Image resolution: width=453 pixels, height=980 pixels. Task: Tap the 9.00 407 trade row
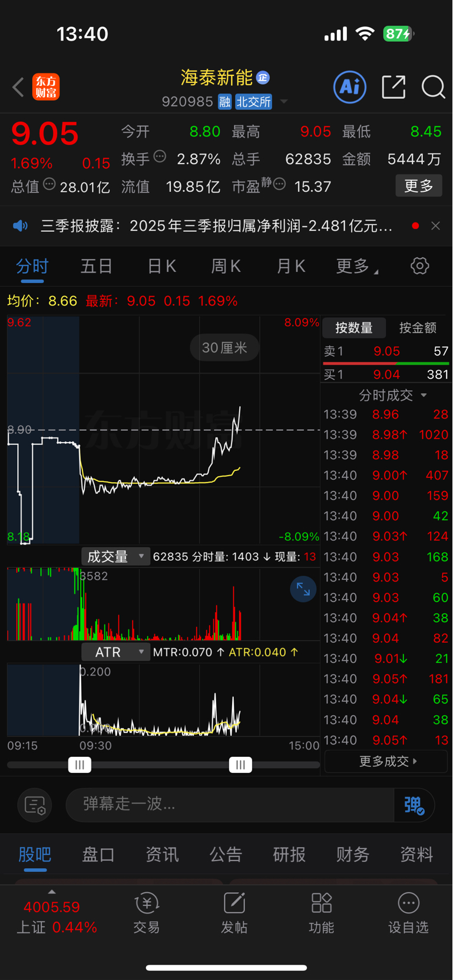point(386,476)
